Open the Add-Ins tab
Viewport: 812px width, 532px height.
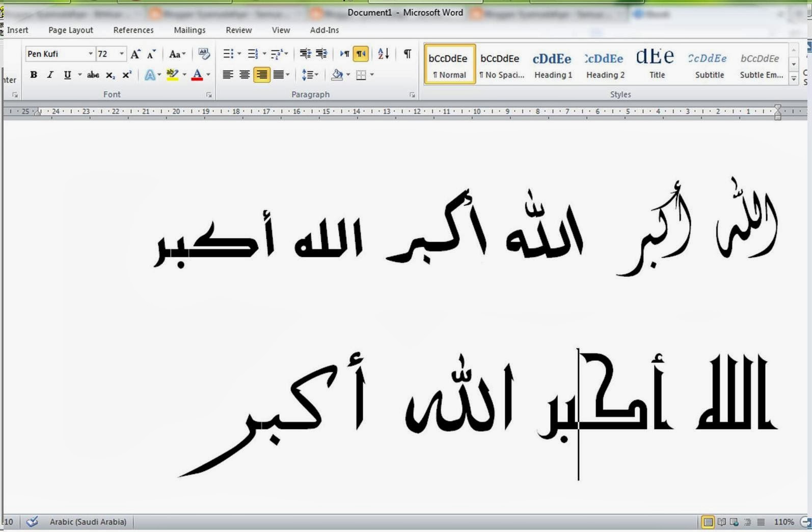pos(324,30)
